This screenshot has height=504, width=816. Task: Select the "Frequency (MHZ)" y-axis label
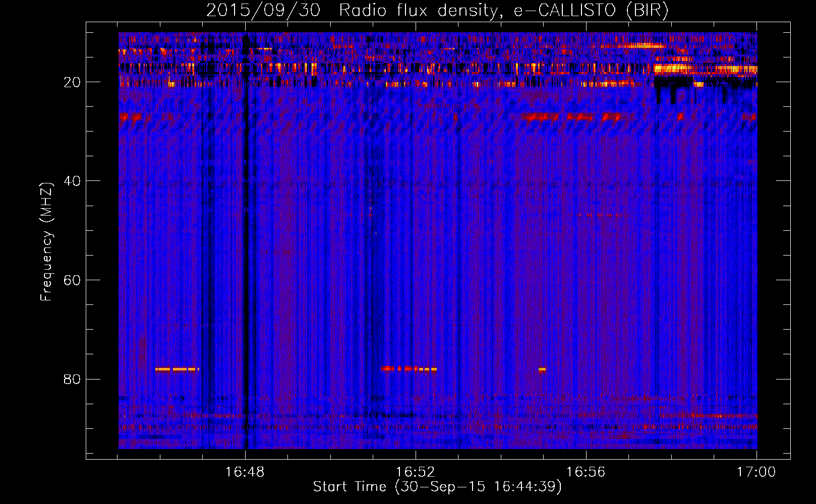[x=46, y=242]
